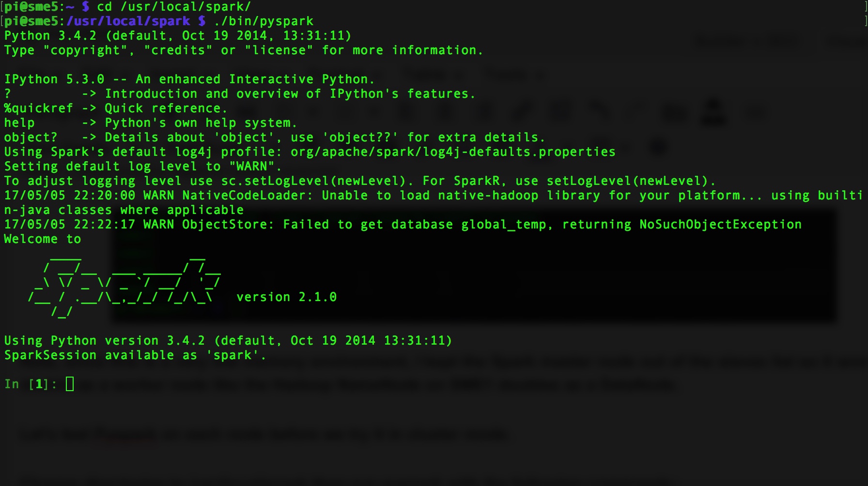Click the "Welcome to" greeting text

coord(42,239)
